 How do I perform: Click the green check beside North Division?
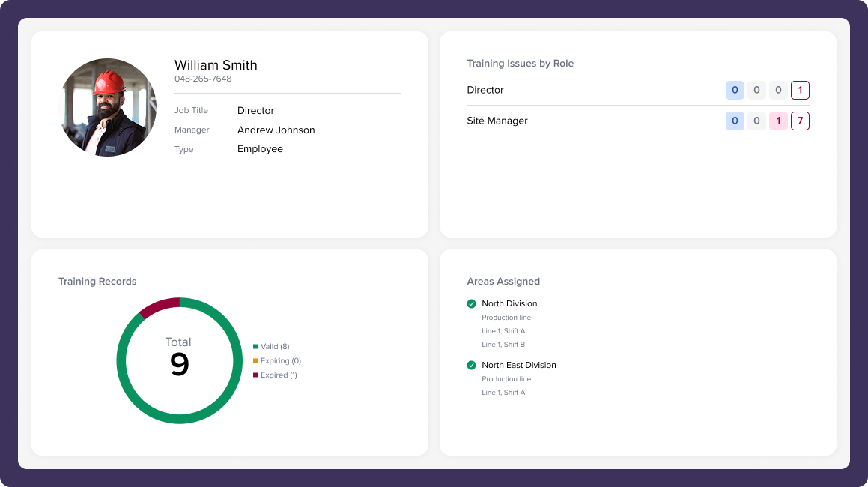471,303
